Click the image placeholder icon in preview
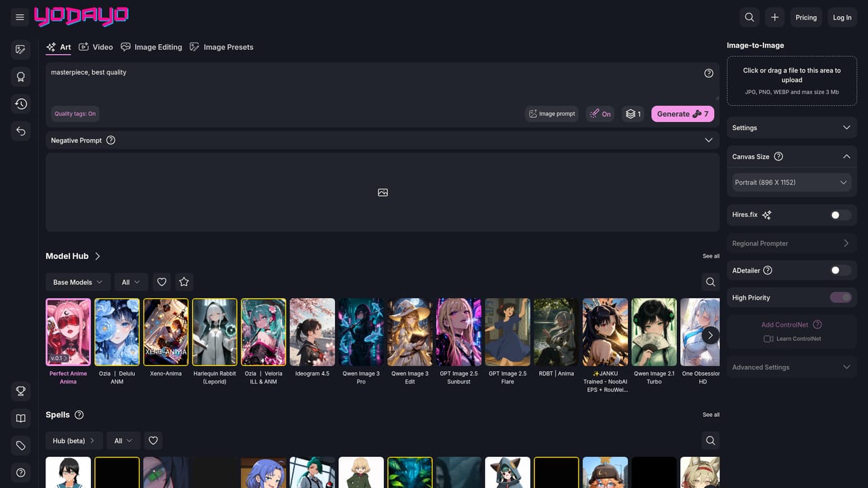The image size is (868, 488). pyautogui.click(x=382, y=192)
